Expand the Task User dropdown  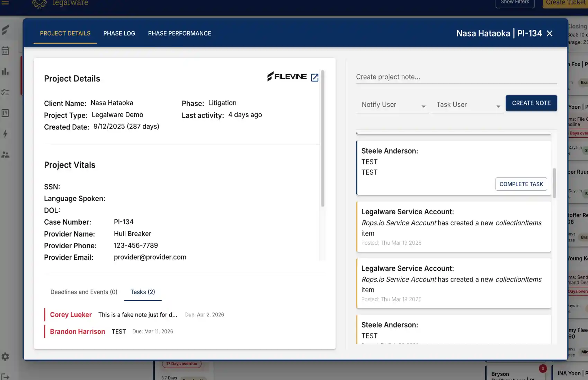click(x=467, y=105)
